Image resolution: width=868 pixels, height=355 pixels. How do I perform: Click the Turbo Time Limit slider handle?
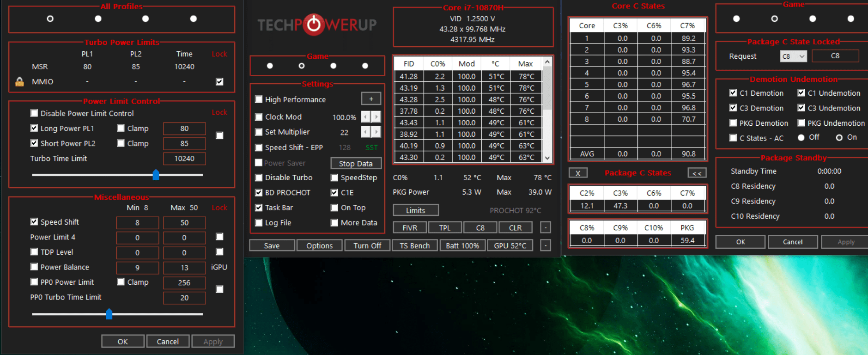tap(156, 175)
